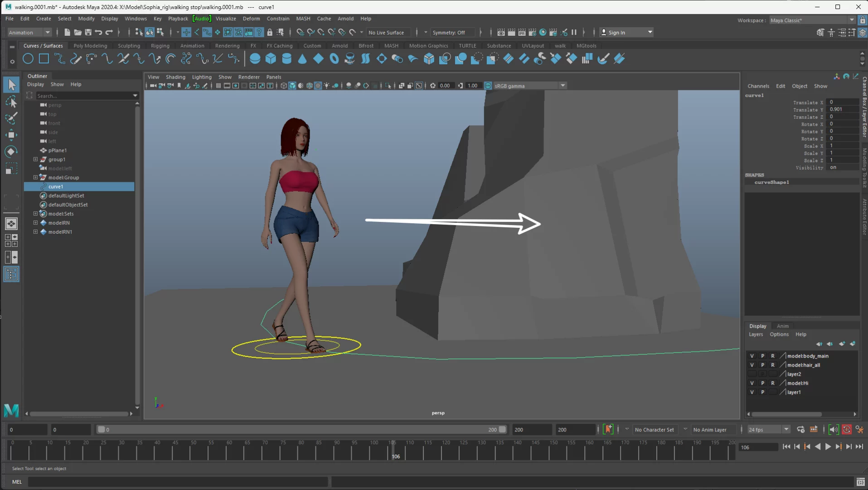Viewport: 868px width, 490px height.
Task: Create a NURBS Sphere from shelf
Action: (255, 59)
